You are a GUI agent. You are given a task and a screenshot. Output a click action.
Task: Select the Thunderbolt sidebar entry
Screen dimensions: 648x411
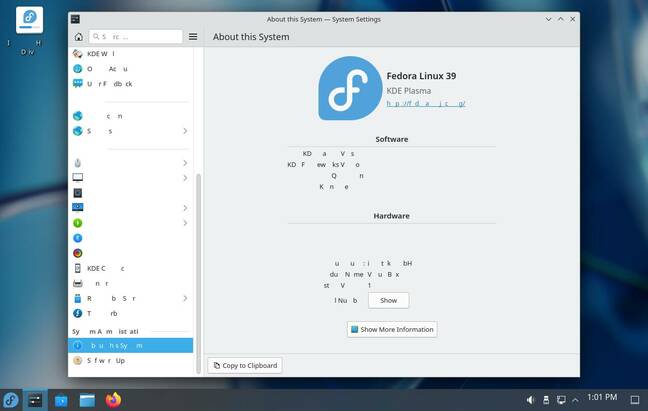130,314
